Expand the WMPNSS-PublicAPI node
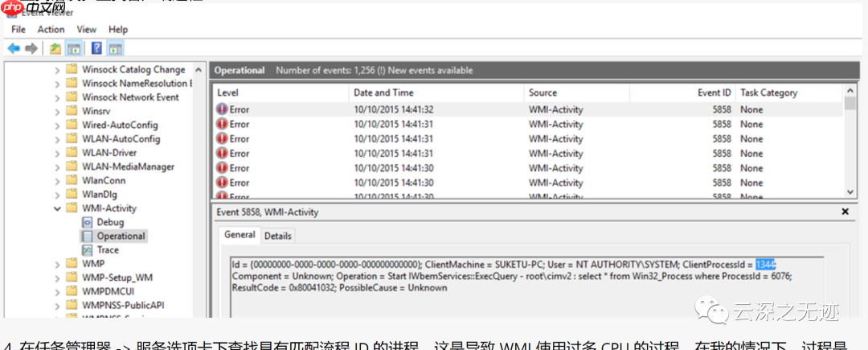 [57, 305]
